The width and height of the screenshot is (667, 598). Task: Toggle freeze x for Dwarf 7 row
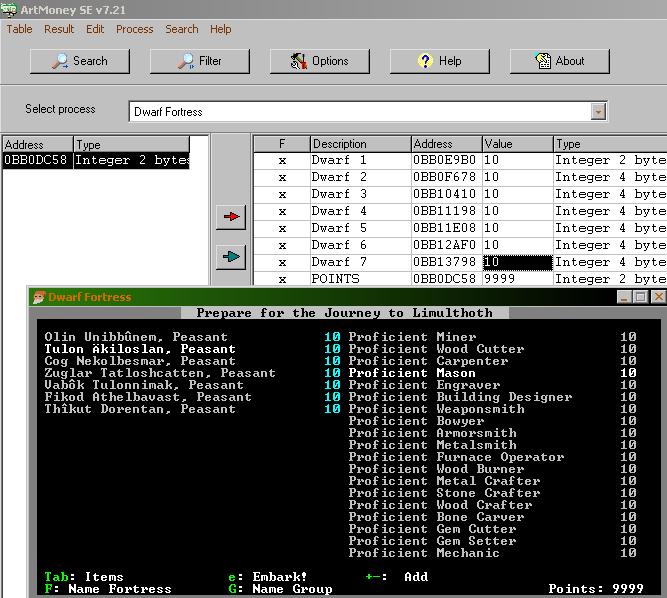tap(282, 263)
